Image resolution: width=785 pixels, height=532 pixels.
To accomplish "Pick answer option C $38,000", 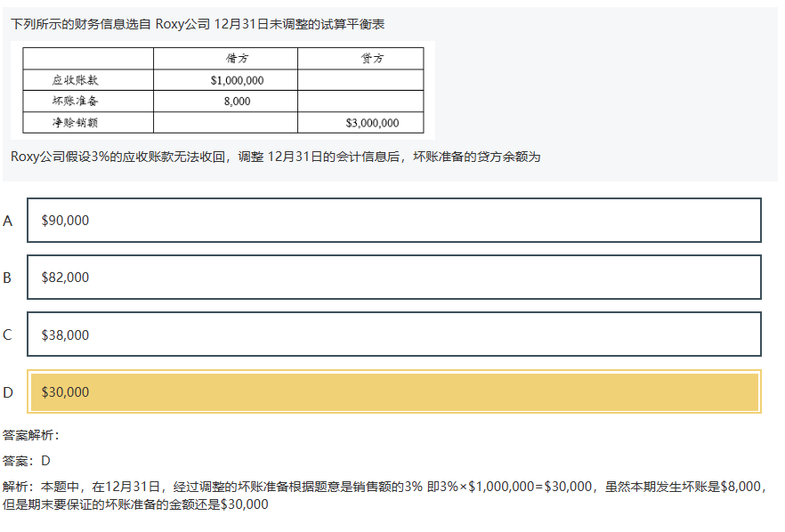I will click(x=393, y=335).
